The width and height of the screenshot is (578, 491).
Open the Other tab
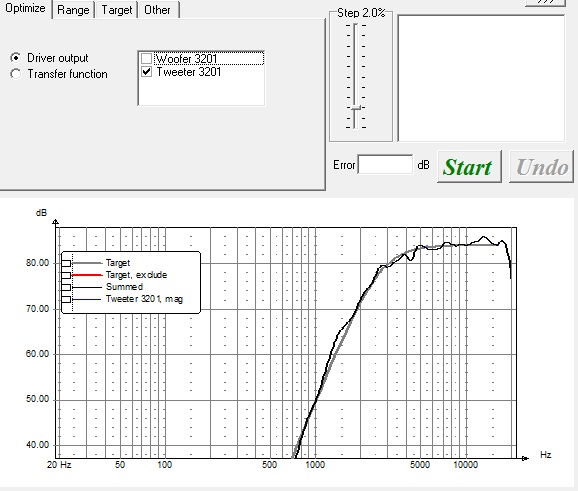pyautogui.click(x=158, y=10)
